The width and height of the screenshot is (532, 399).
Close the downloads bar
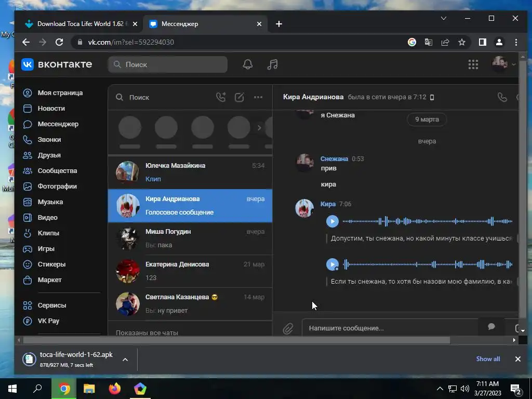pos(518,359)
